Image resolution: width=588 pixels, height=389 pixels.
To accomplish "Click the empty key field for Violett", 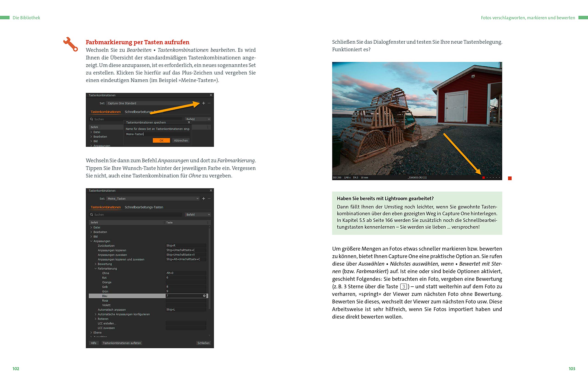I will tap(186, 305).
